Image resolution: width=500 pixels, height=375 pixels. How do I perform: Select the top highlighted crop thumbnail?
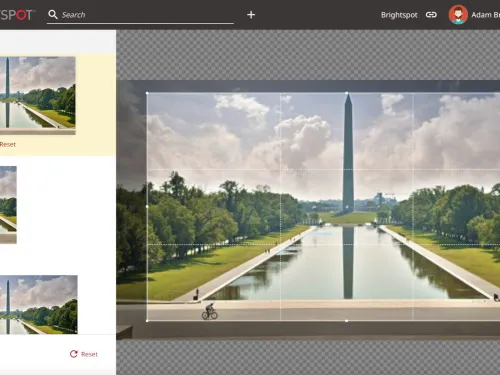click(38, 96)
